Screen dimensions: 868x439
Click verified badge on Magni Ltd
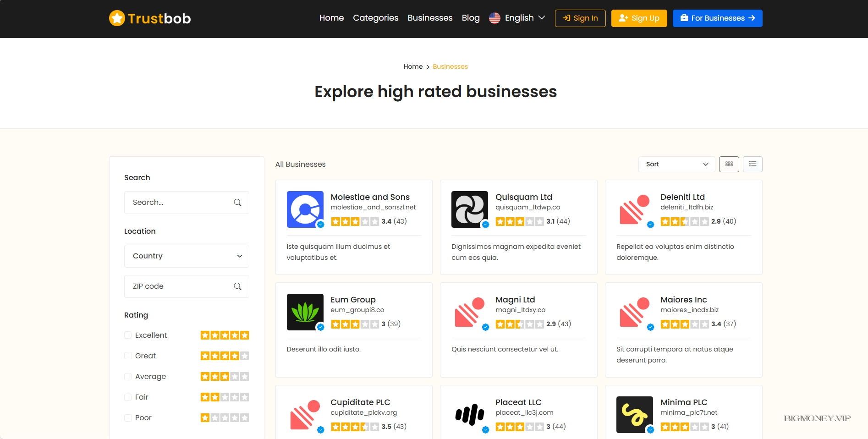(486, 327)
